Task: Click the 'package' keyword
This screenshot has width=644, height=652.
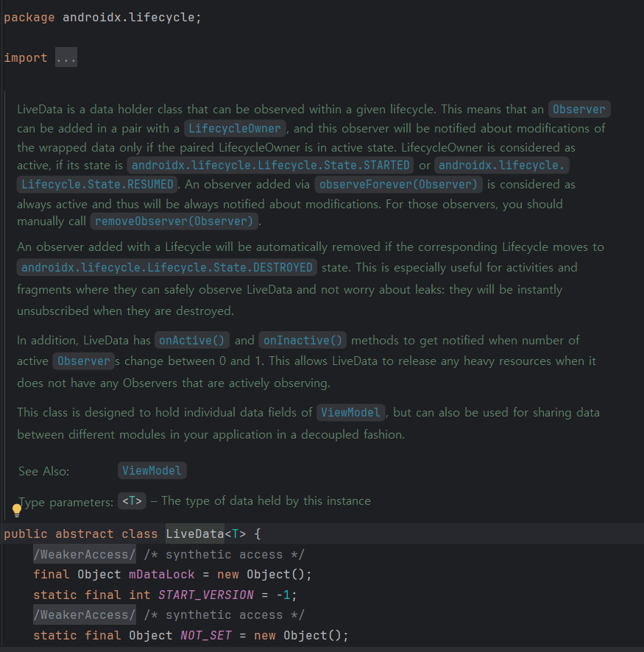Action: 29,18
